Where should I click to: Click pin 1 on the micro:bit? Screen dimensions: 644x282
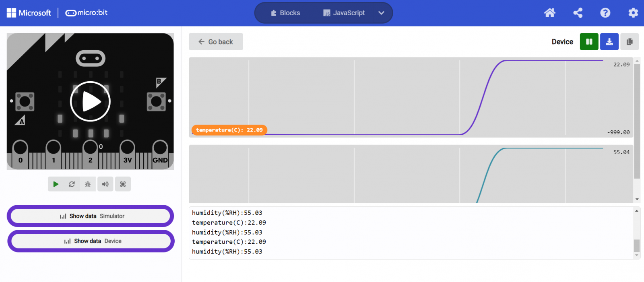point(53,154)
